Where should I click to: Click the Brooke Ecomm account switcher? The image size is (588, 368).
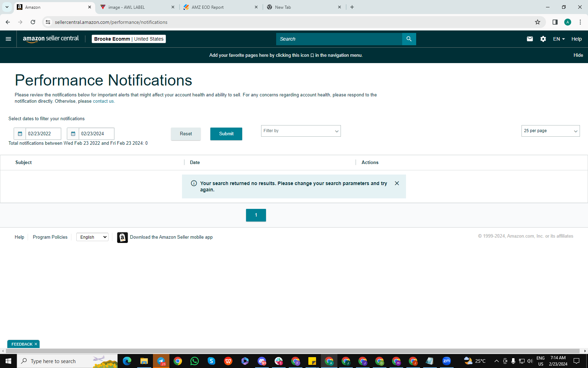[129, 39]
